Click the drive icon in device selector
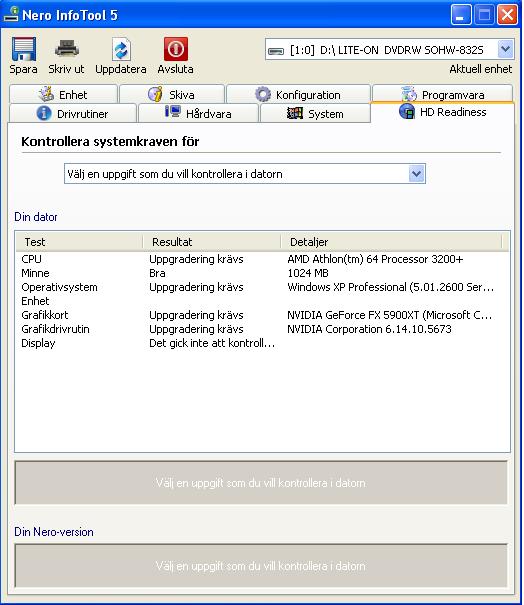The height and width of the screenshot is (605, 524). pyautogui.click(x=276, y=51)
